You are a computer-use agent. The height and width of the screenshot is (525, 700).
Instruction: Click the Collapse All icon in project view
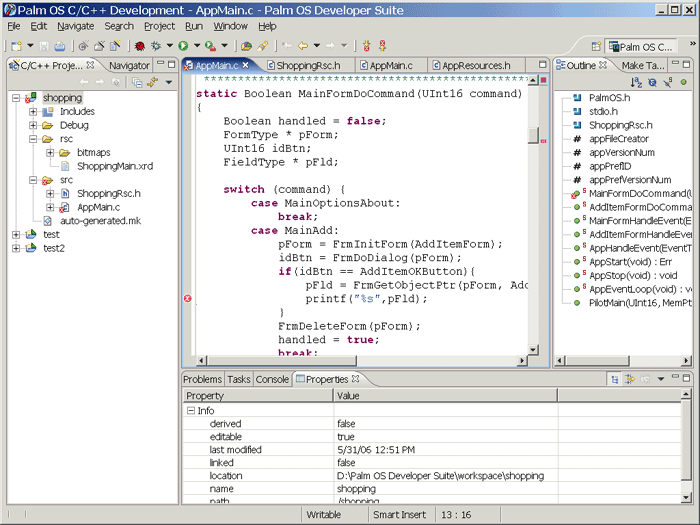tap(137, 82)
